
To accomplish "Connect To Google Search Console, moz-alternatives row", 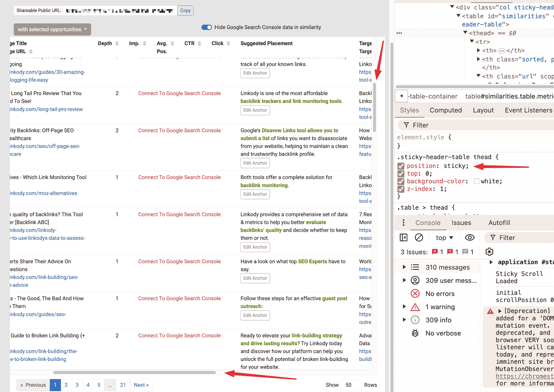I will coord(179,177).
